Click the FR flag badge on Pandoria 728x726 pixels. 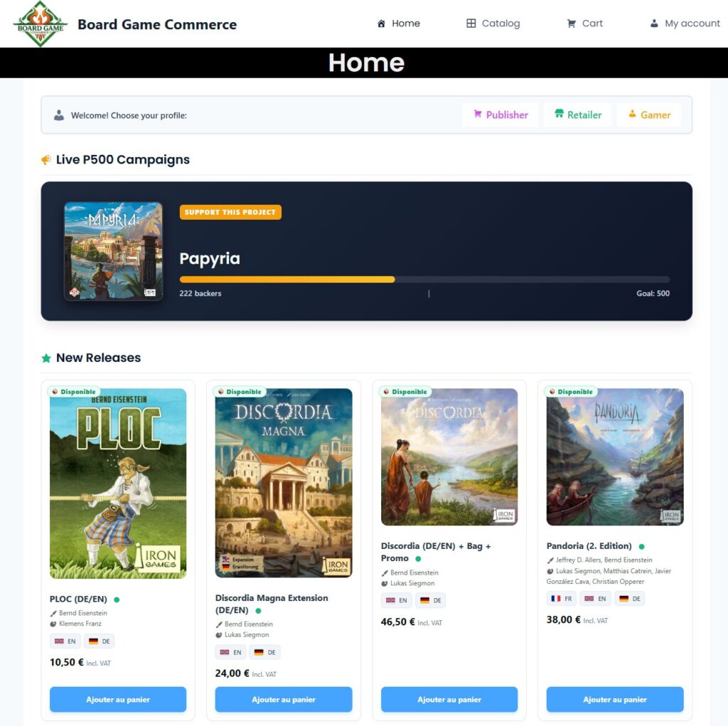pyautogui.click(x=562, y=599)
